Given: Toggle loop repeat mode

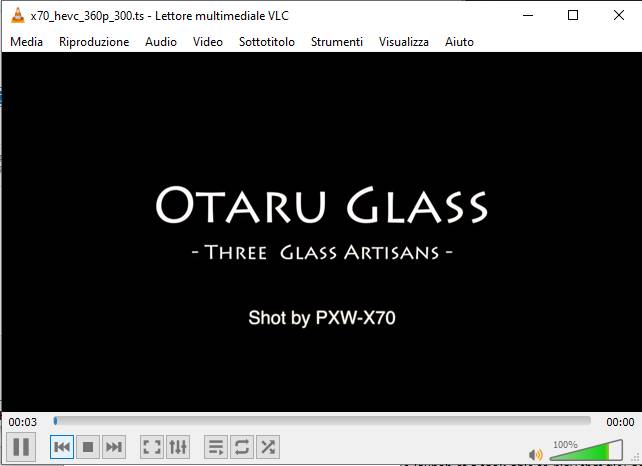Looking at the screenshot, I should pos(242,447).
